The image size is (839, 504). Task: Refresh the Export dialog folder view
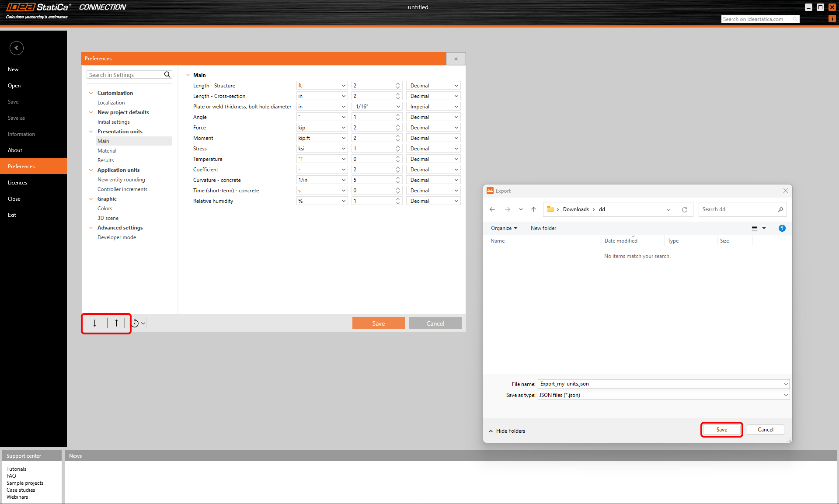684,209
